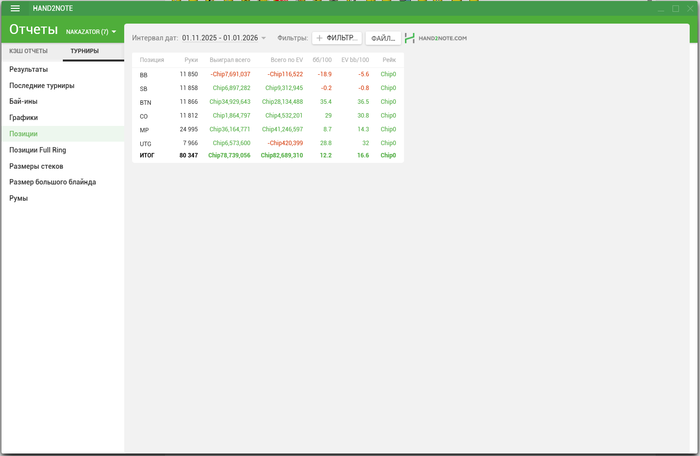Switch to the КЭШ ОТЧЕТЫ tab
The width and height of the screenshot is (700, 456).
(28, 51)
